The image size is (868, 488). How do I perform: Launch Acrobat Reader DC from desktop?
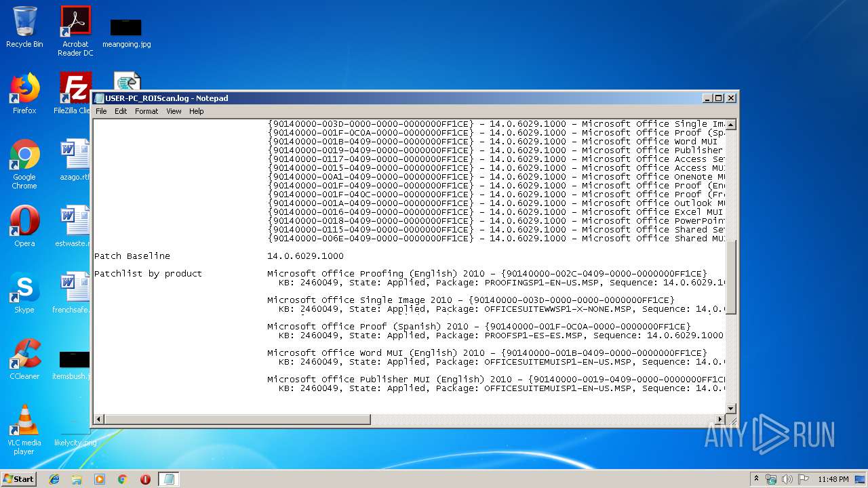pos(75,30)
